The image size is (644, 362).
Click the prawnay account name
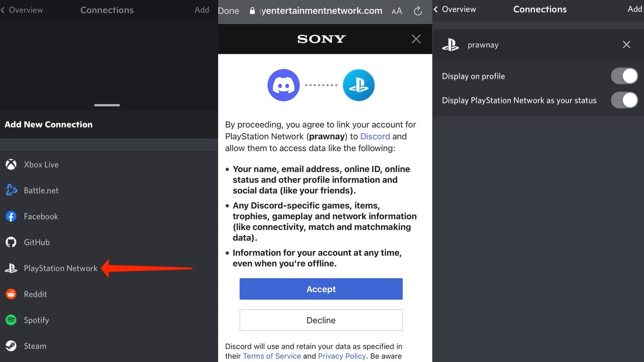coord(483,45)
